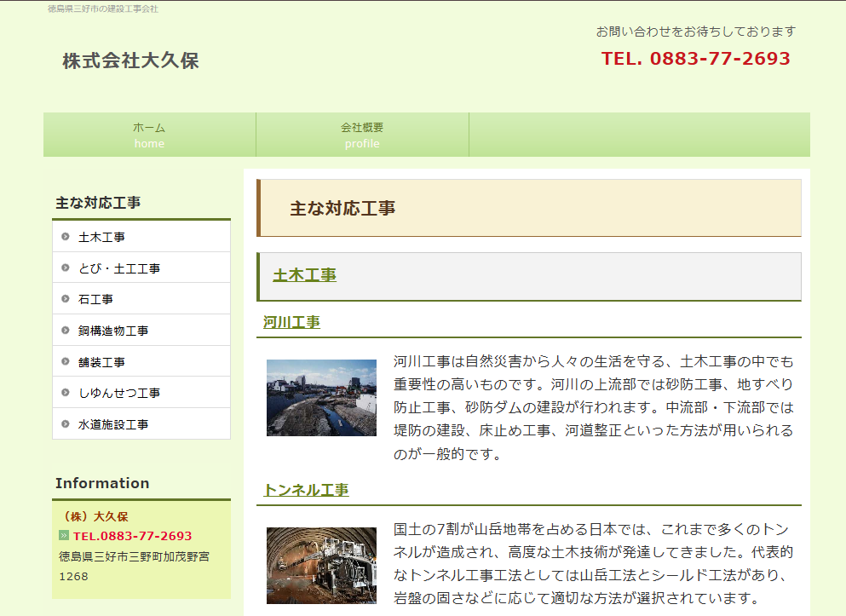Click the bullet icon beside 水道施設工事

(x=66, y=423)
